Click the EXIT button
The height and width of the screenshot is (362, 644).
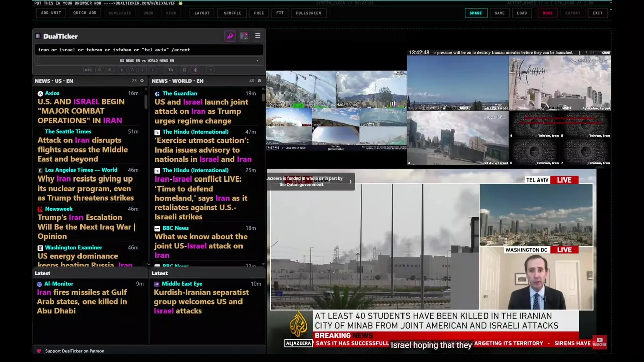tap(597, 13)
